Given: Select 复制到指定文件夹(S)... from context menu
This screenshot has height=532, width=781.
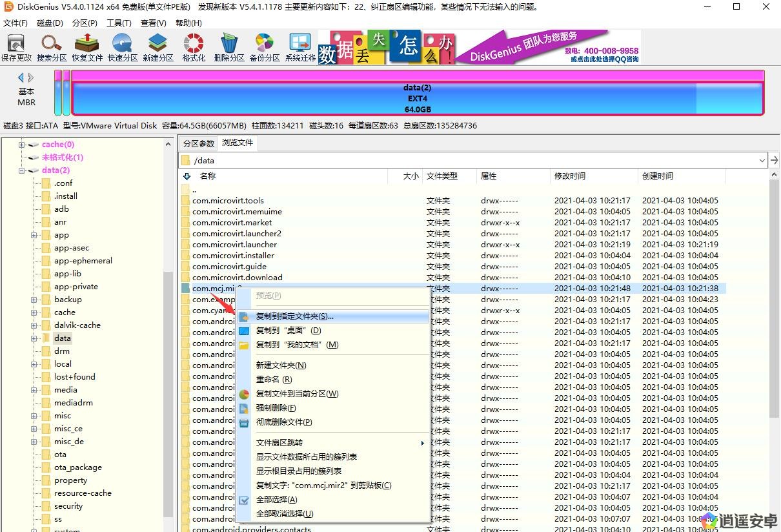Looking at the screenshot, I should (294, 316).
